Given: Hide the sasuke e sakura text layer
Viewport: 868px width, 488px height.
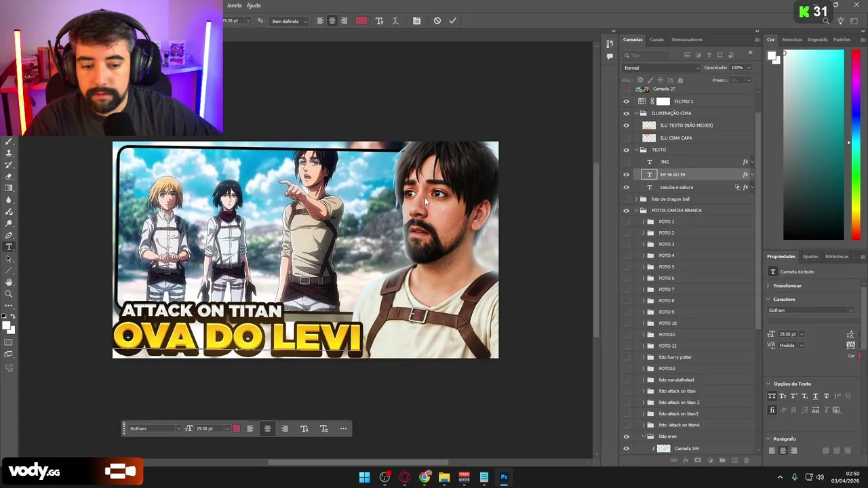Looking at the screenshot, I should pos(626,187).
